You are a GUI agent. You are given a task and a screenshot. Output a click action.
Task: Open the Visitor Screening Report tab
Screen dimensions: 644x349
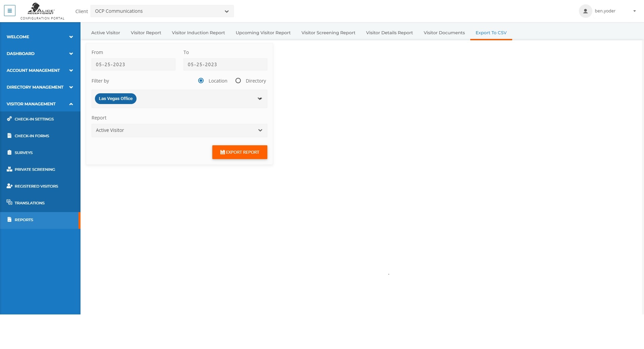328,33
